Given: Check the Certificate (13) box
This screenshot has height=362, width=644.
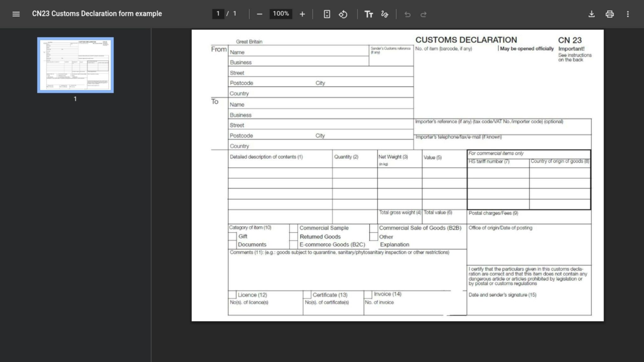Looking at the screenshot, I should [307, 295].
